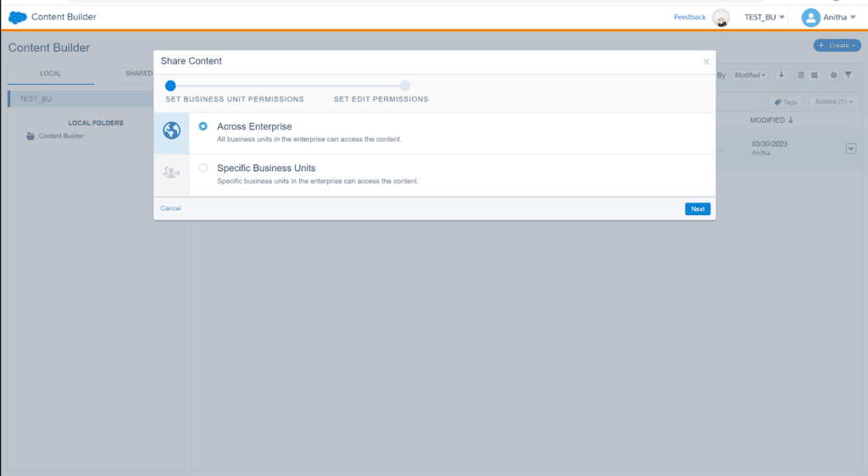This screenshot has height=476, width=868.
Task: Switch to grid thumbnail view
Action: click(815, 75)
